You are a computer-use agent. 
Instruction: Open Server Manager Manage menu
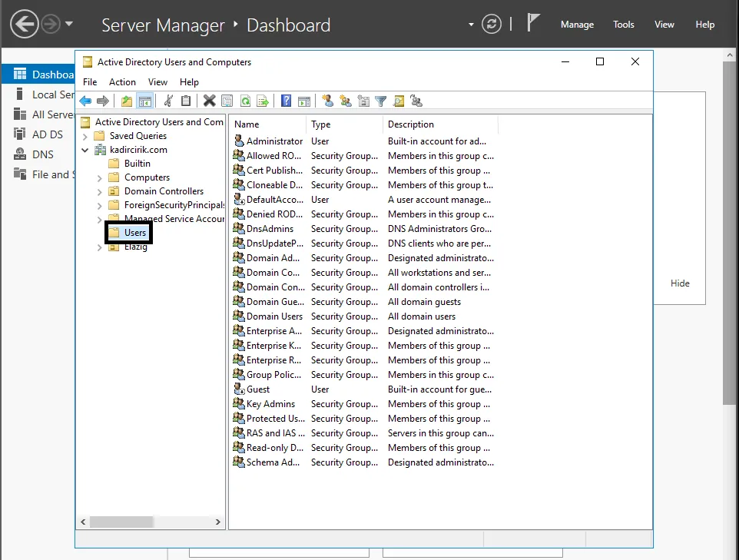point(578,25)
